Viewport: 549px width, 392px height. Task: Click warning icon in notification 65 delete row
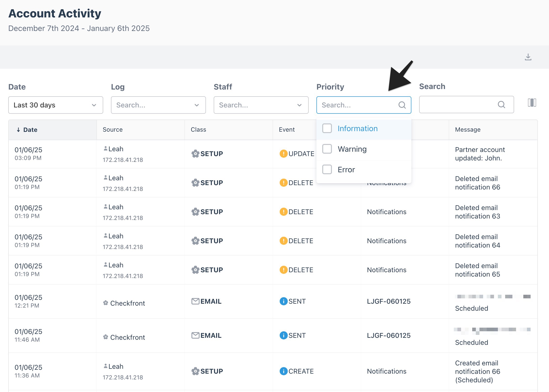(x=283, y=270)
